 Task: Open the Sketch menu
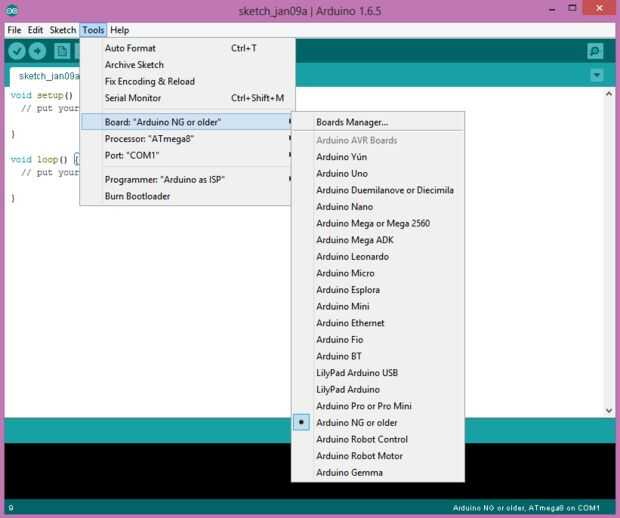(x=62, y=30)
